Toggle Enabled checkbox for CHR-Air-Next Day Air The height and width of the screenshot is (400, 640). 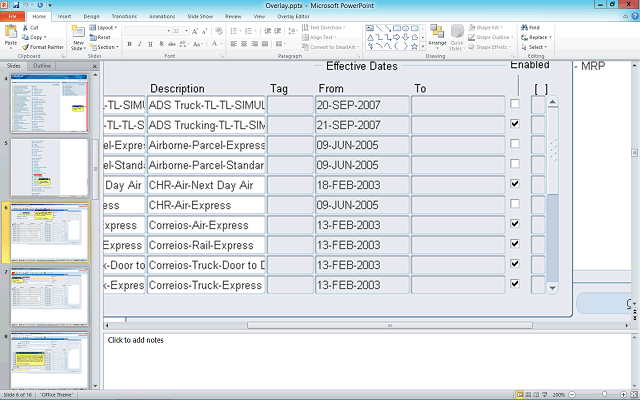pos(514,184)
